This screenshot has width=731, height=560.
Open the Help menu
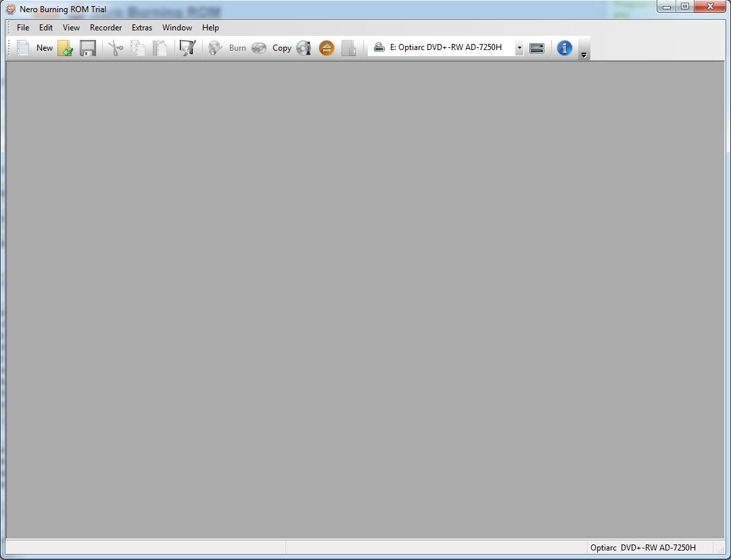point(210,28)
